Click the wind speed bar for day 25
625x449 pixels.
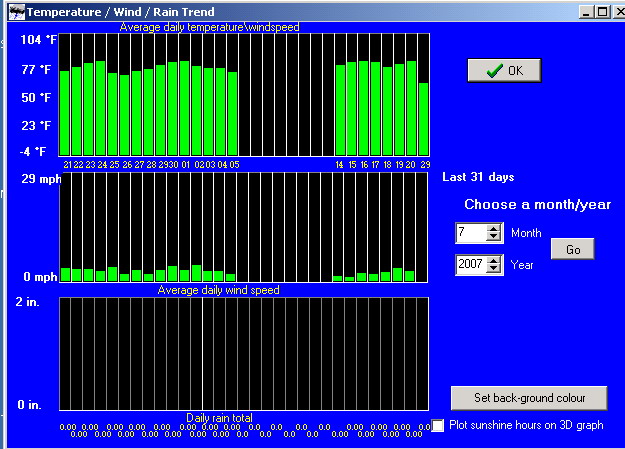pos(113,274)
